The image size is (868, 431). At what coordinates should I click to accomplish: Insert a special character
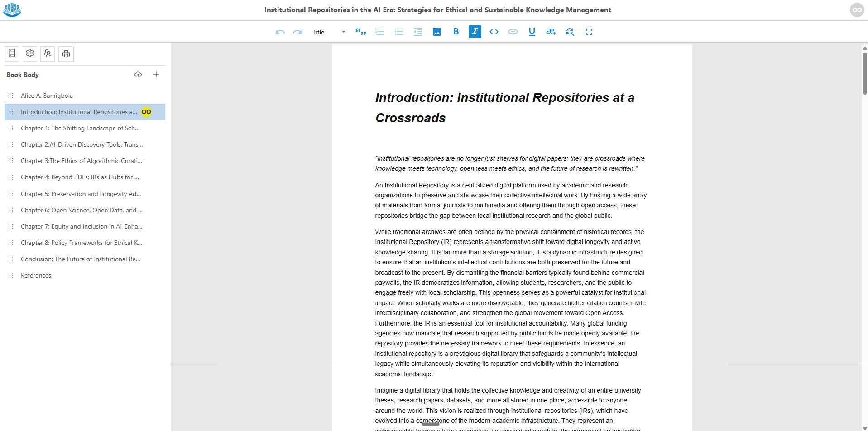pyautogui.click(x=551, y=32)
